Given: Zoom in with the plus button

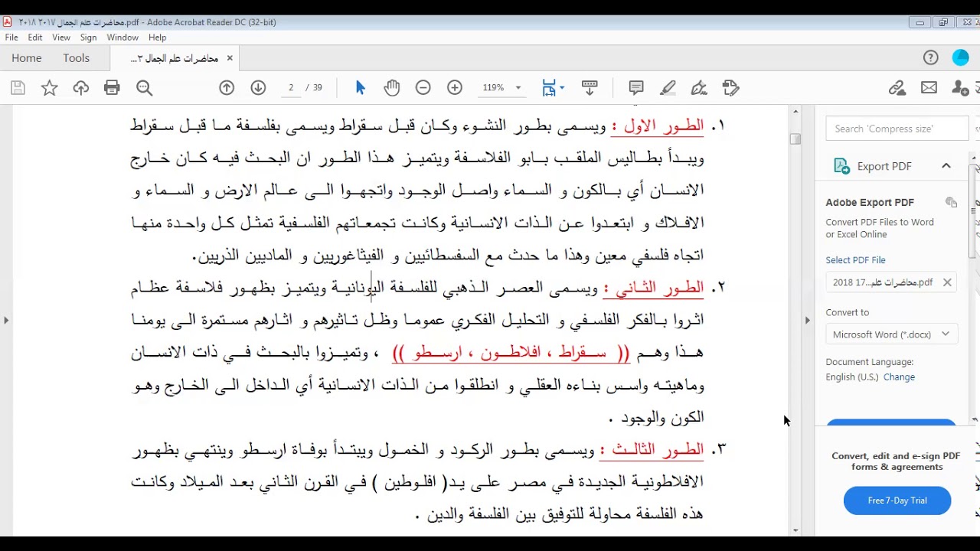Looking at the screenshot, I should (455, 88).
